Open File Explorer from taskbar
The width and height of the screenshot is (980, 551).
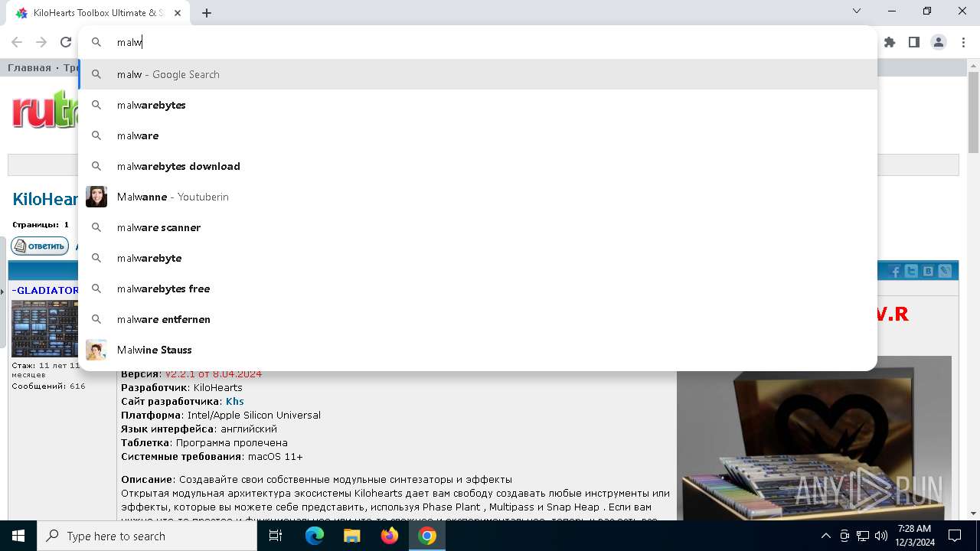coord(351,536)
